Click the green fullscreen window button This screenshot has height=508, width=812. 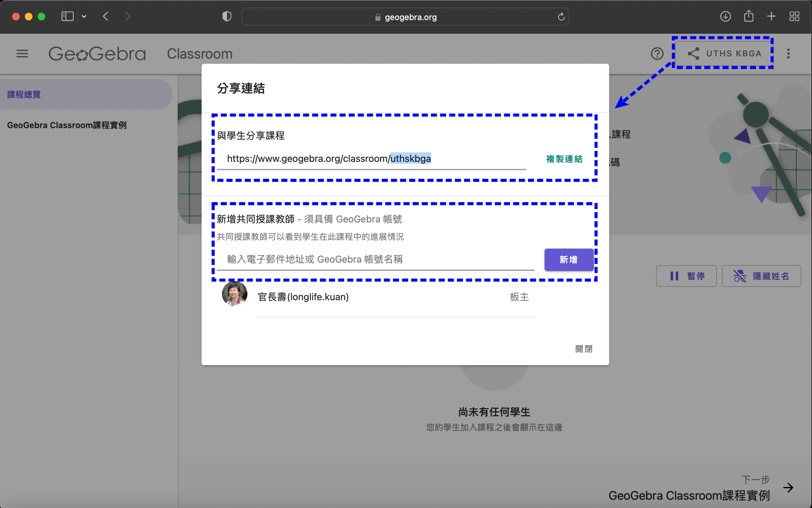41,17
